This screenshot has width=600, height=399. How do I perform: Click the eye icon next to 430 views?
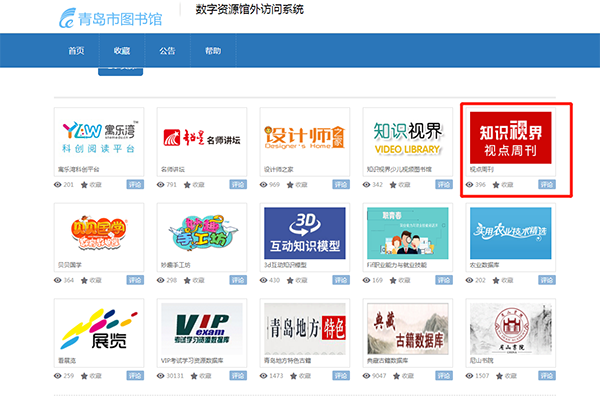click(x=264, y=280)
